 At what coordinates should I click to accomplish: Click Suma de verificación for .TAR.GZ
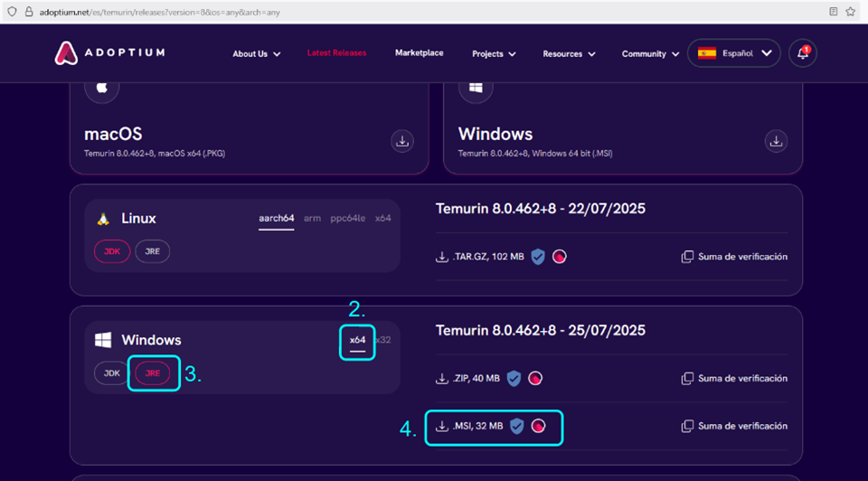(734, 257)
